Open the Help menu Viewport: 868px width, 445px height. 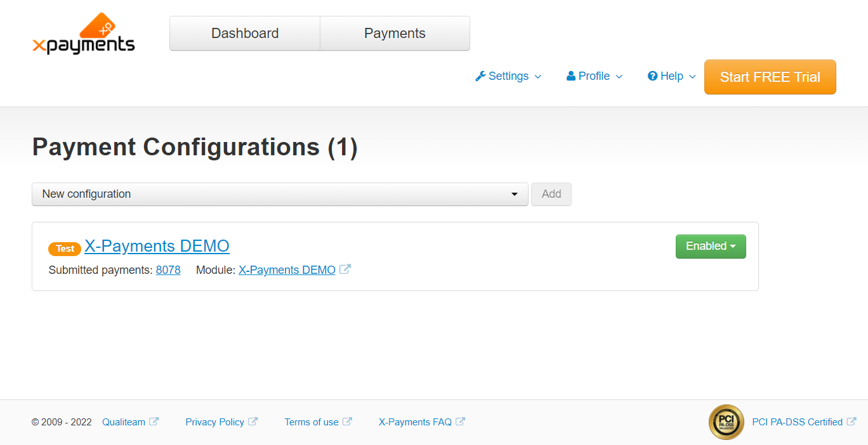click(671, 76)
